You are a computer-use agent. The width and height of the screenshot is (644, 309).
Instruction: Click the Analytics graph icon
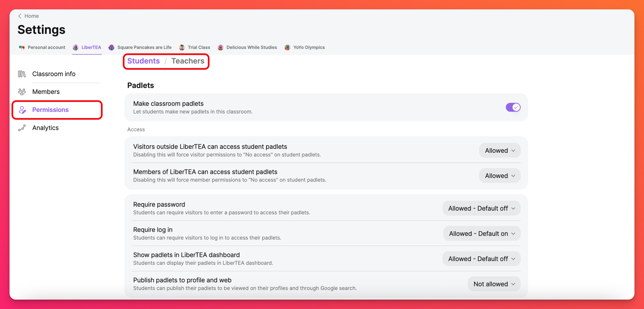point(22,128)
